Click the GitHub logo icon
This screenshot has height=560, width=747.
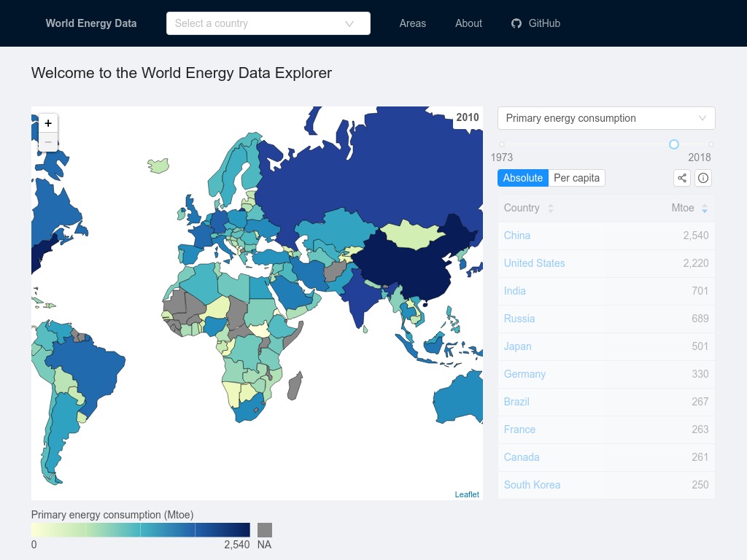point(516,23)
